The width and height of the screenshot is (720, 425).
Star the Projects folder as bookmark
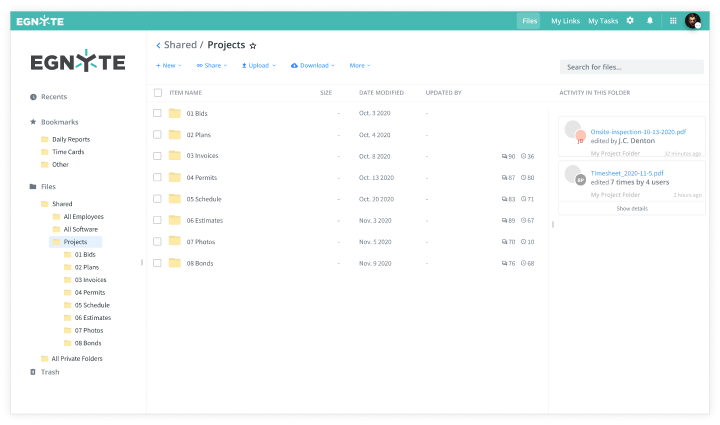(253, 46)
